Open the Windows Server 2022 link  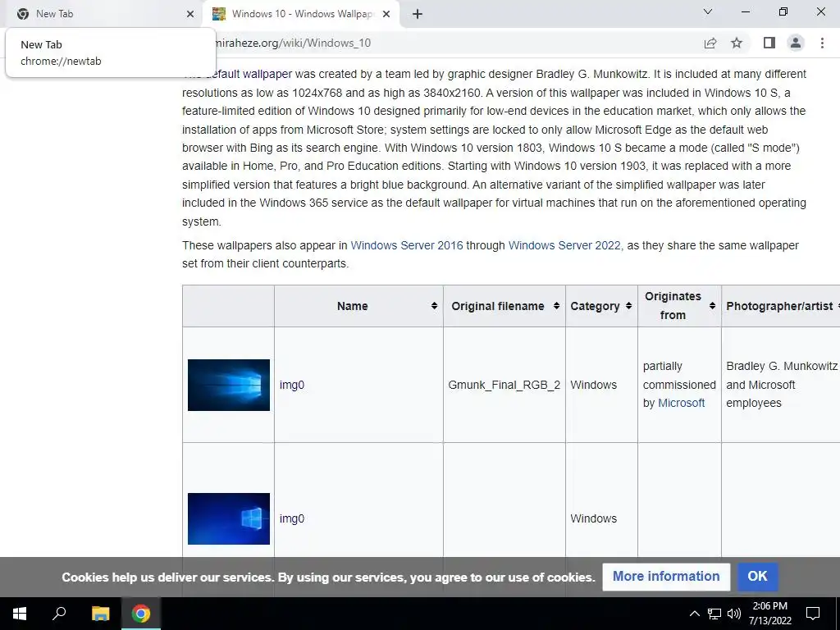[564, 245]
